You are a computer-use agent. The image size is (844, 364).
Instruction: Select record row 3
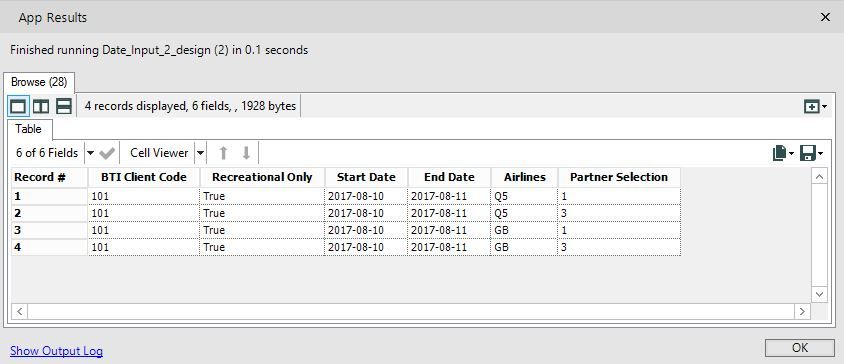coord(50,230)
